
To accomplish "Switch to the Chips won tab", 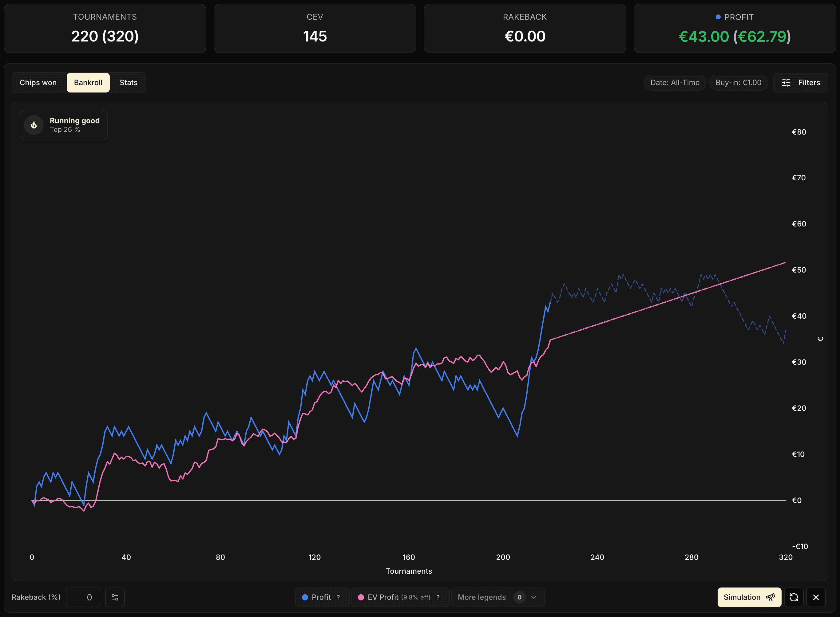I will pyautogui.click(x=38, y=83).
